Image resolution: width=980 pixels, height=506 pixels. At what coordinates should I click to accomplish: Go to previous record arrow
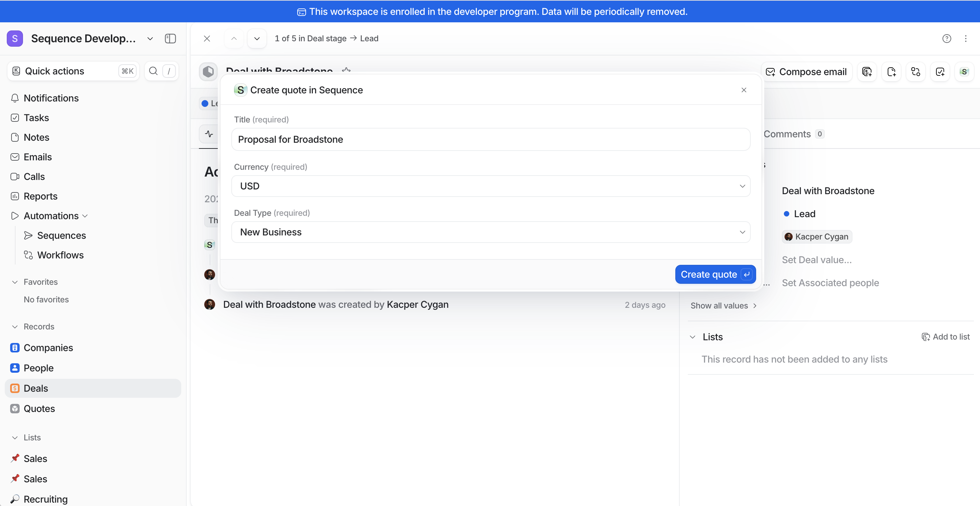[234, 39]
